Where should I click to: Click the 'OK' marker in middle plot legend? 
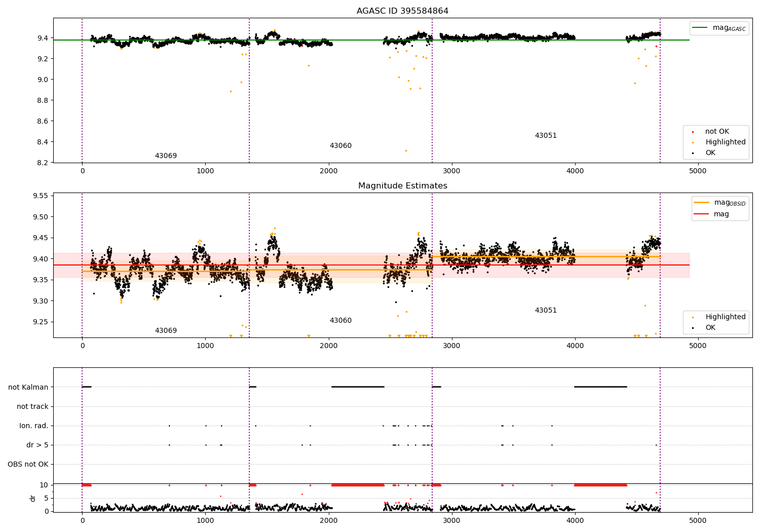pyautogui.click(x=693, y=328)
